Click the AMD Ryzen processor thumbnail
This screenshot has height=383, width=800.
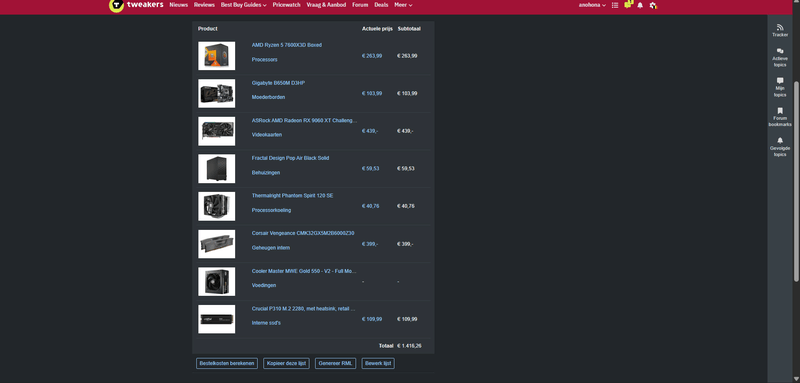coord(217,56)
